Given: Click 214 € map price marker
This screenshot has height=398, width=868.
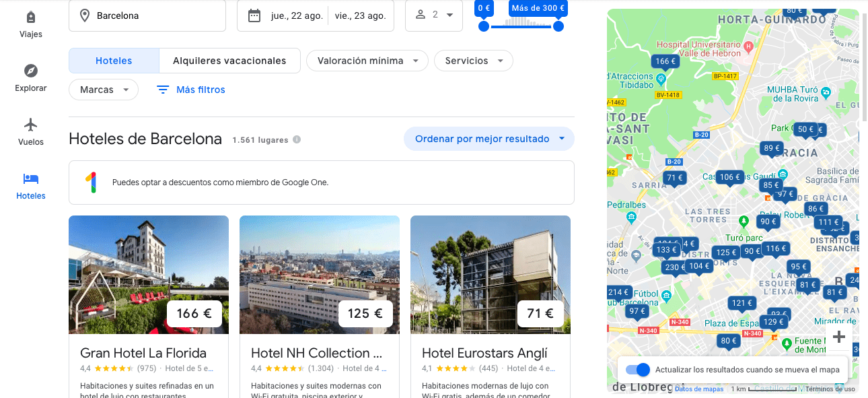Looking at the screenshot, I should pyautogui.click(x=618, y=292).
